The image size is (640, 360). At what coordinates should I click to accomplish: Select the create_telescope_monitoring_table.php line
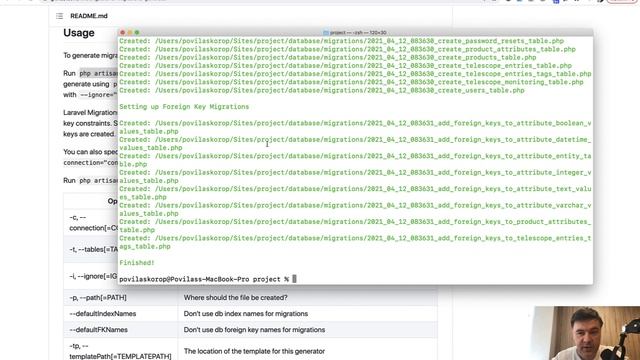[351, 82]
